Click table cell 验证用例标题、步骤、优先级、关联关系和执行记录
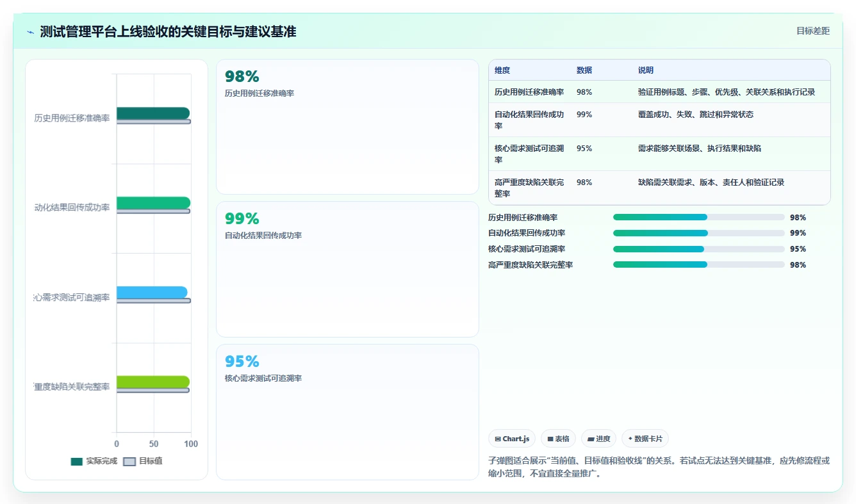Screen dimensions: 856x504 coord(727,92)
